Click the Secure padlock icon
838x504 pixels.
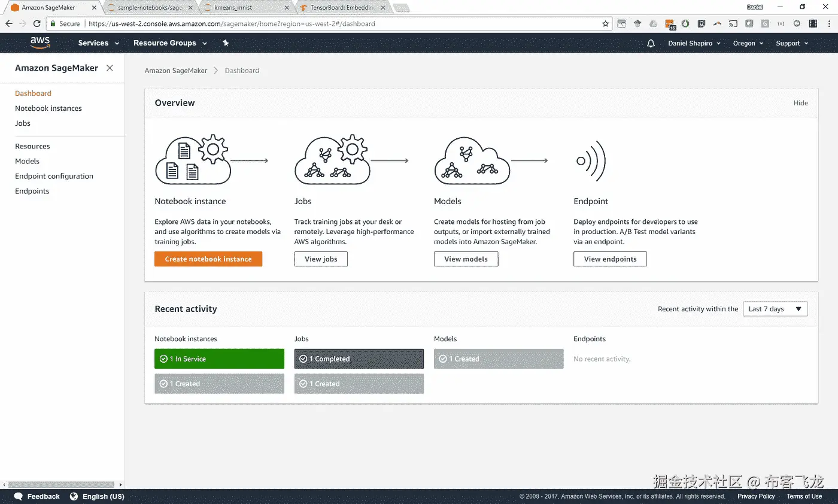(53, 24)
